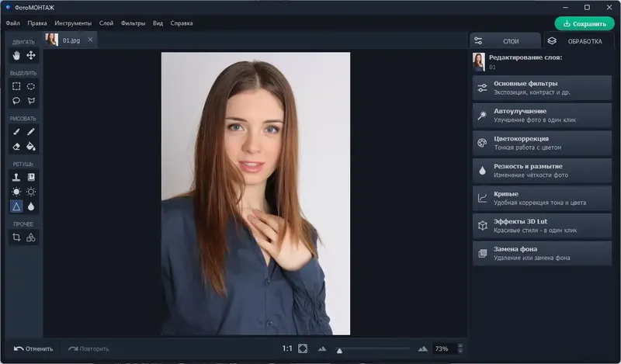
Task: Choose the elliptical selection tool
Action: pyautogui.click(x=31, y=86)
